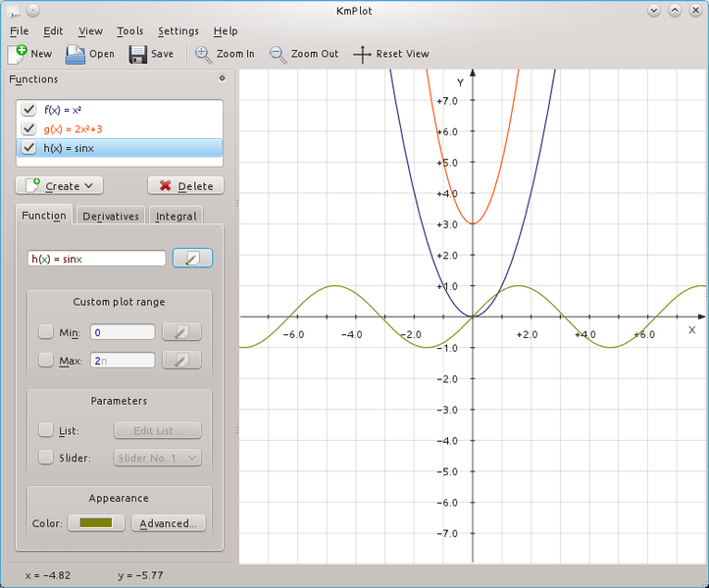
Task: Click the Reset View crosshair icon
Action: (x=363, y=54)
